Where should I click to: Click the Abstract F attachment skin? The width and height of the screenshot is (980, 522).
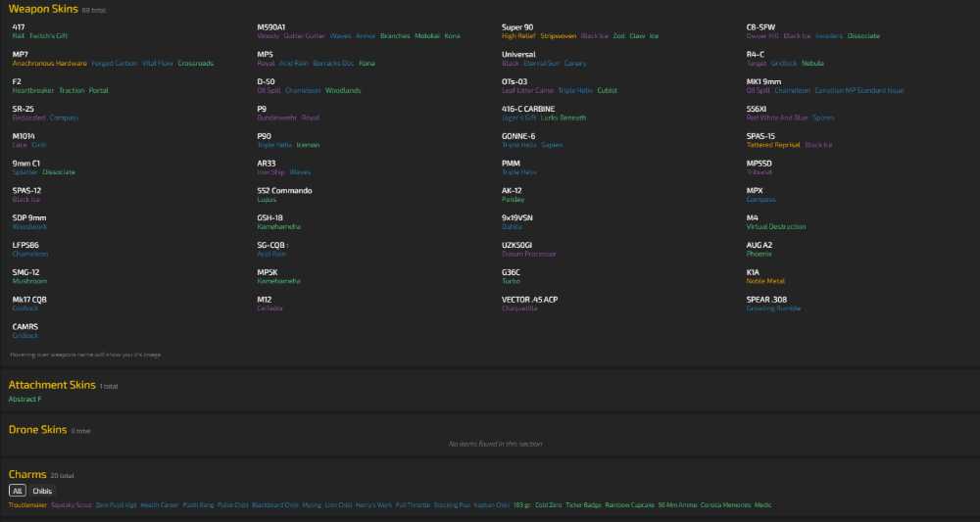click(25, 399)
